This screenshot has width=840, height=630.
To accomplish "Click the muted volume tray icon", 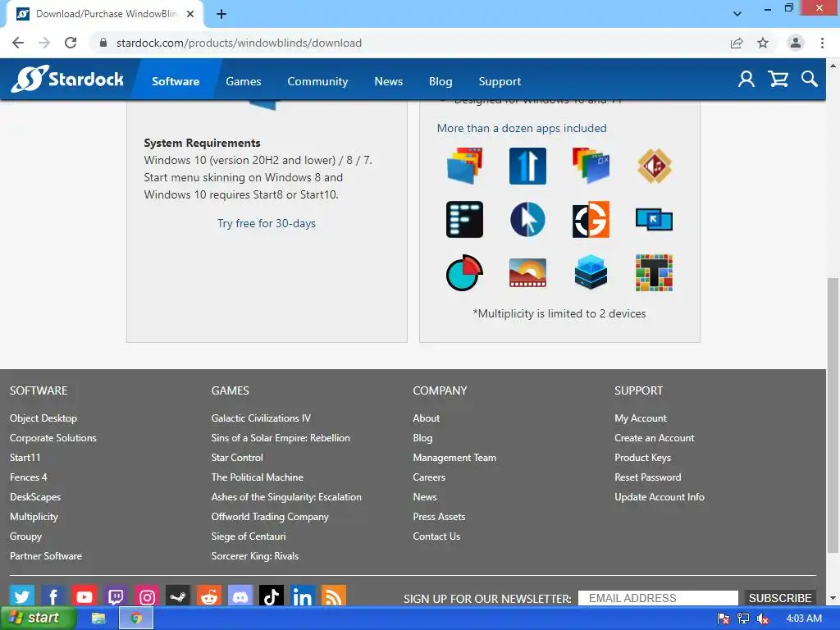I will [763, 619].
